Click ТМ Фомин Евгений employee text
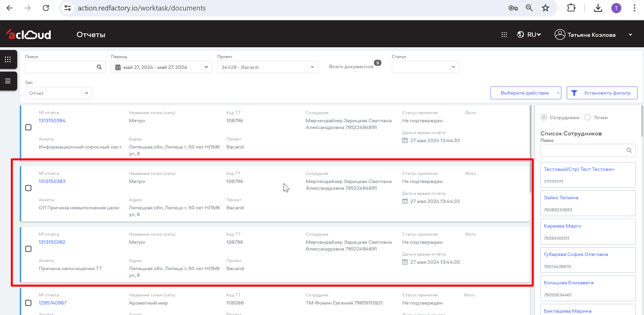 [x=344, y=303]
